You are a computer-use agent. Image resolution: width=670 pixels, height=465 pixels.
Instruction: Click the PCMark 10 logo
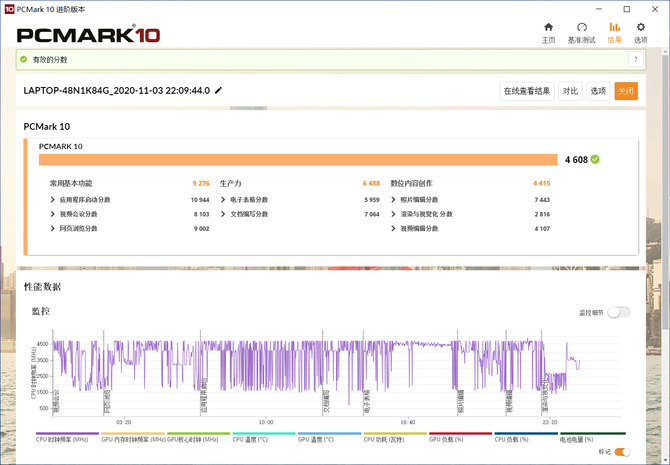[89, 34]
